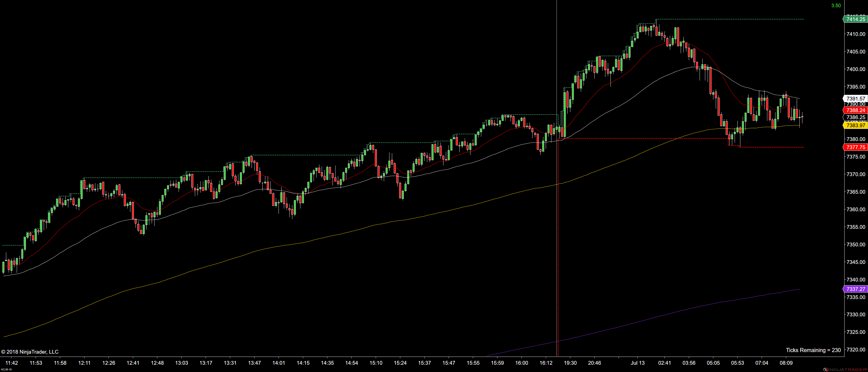Click the 14:54 time axis label
The width and height of the screenshot is (868, 372).
[x=352, y=363]
